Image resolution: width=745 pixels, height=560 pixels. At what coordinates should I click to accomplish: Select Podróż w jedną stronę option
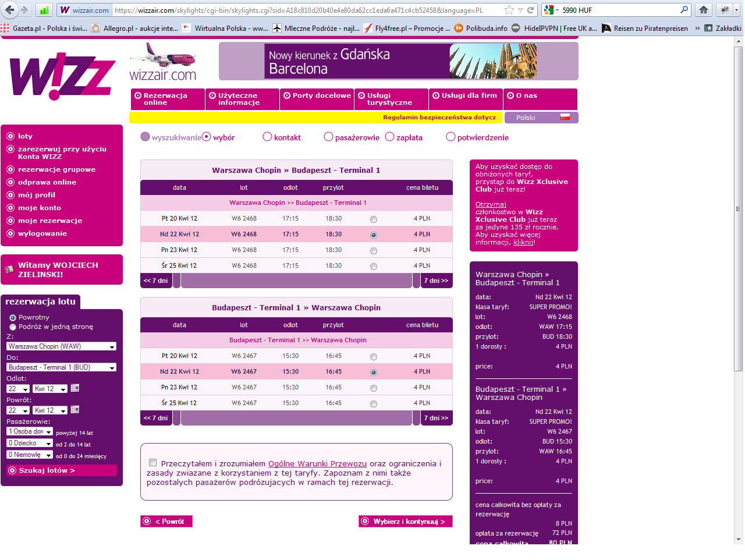click(x=13, y=327)
